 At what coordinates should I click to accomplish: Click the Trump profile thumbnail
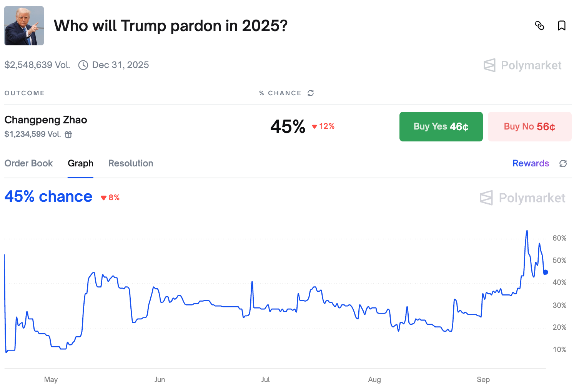point(24,26)
